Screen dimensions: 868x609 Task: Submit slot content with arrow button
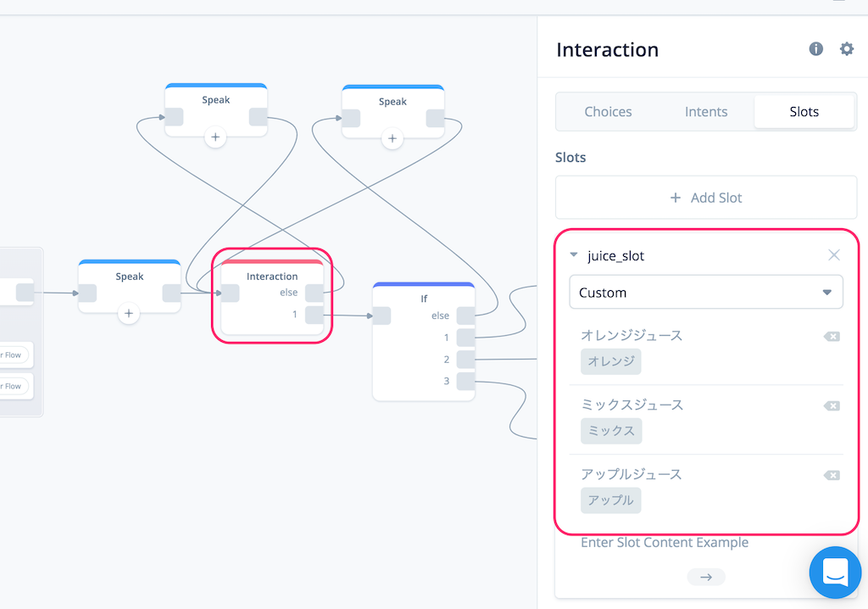706,577
